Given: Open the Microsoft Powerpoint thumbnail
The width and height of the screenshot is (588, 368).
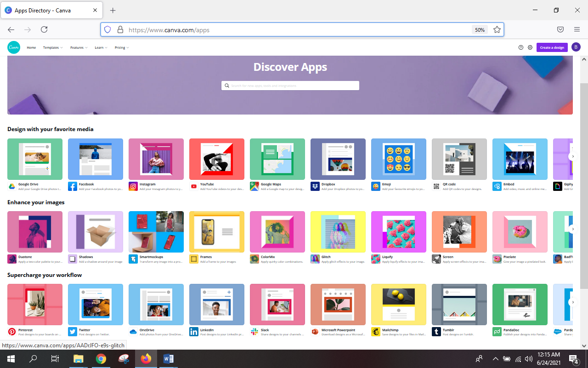Looking at the screenshot, I should [338, 305].
